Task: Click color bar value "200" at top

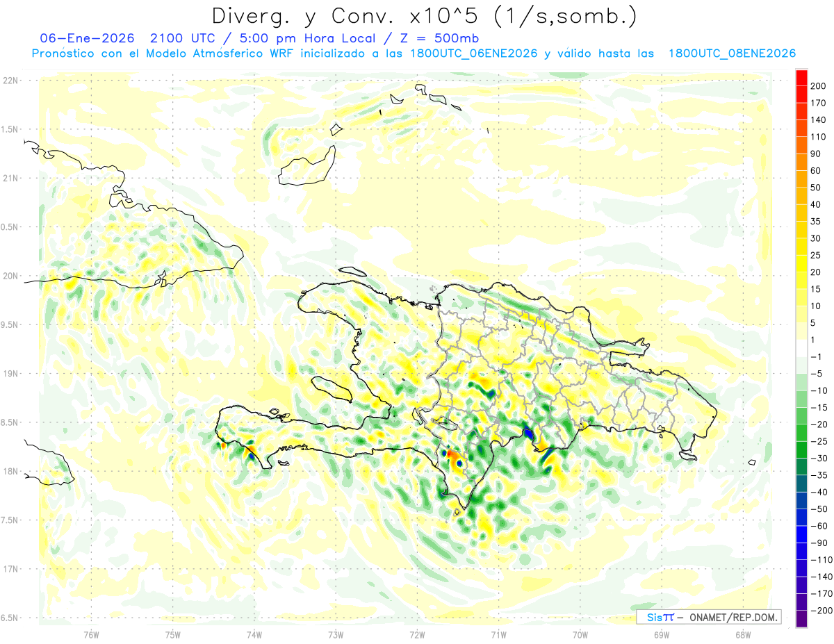Action: [x=819, y=85]
